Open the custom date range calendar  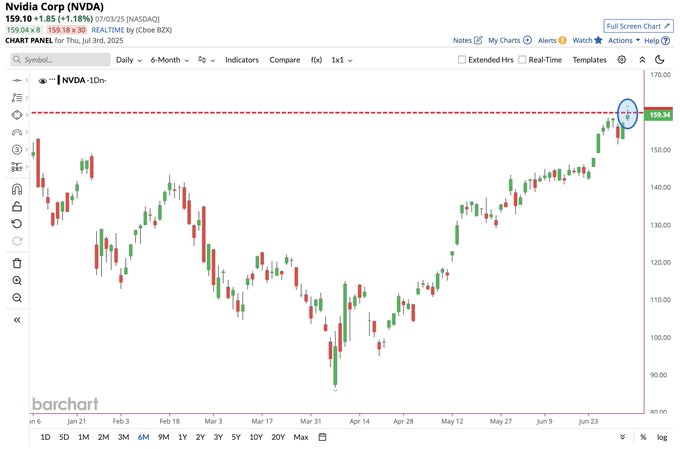point(322,437)
